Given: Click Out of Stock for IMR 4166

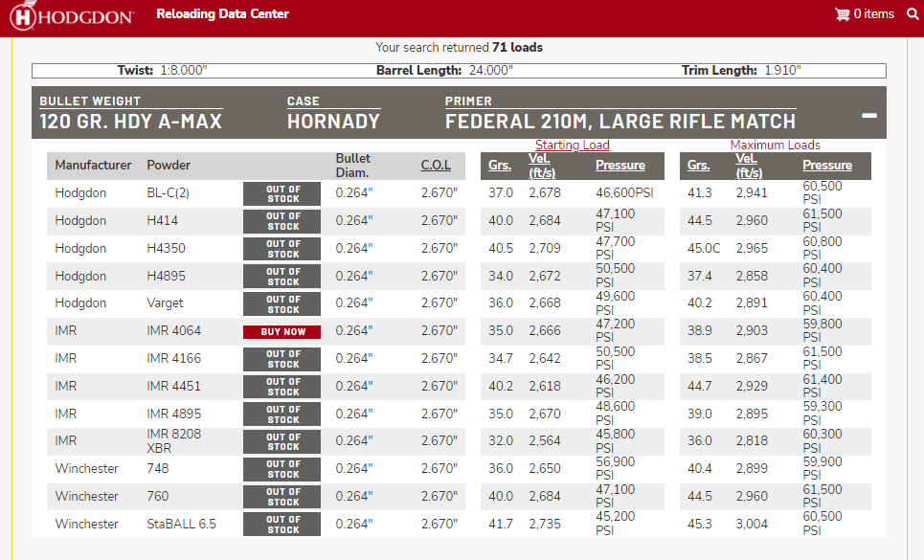Looking at the screenshot, I should tap(282, 359).
